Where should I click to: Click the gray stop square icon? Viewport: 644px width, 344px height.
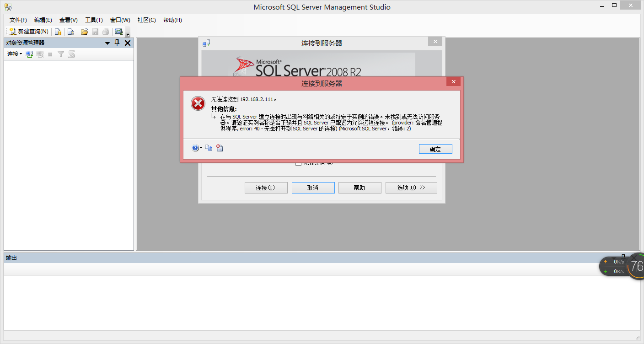point(50,54)
